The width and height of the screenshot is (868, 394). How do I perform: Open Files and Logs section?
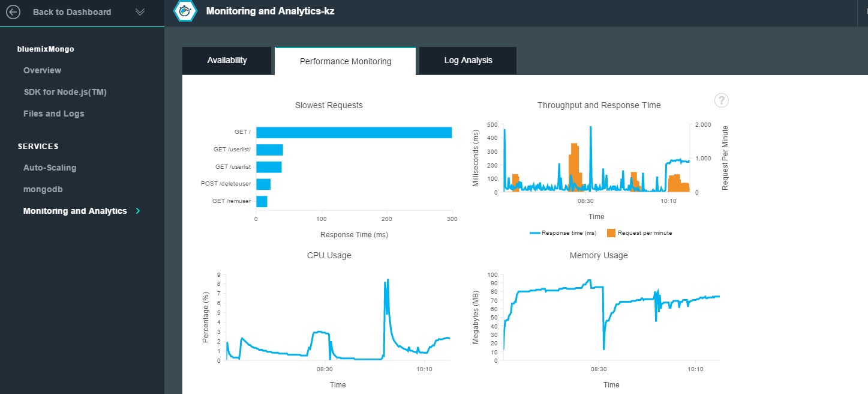(53, 114)
